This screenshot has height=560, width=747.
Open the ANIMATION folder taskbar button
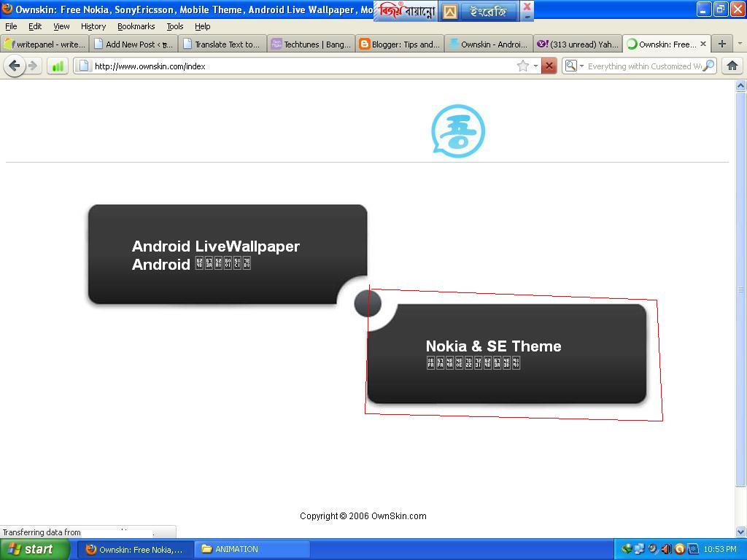pyautogui.click(x=252, y=549)
